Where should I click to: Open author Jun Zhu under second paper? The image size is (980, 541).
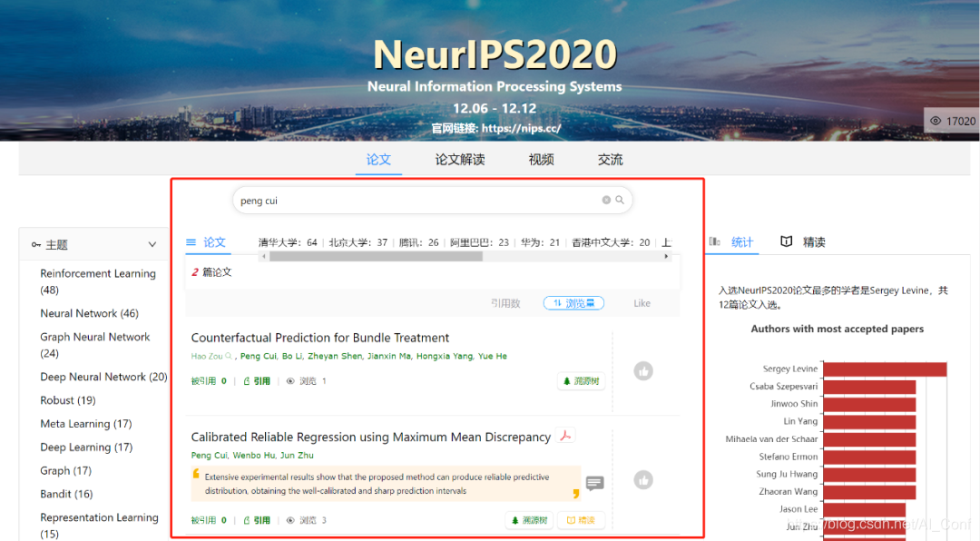[x=297, y=456]
